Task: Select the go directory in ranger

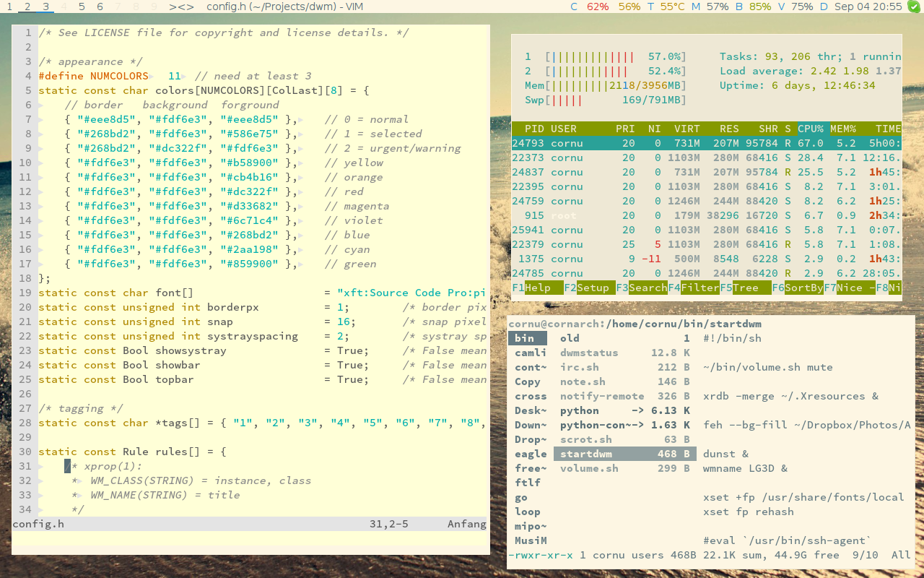Action: 521,497
